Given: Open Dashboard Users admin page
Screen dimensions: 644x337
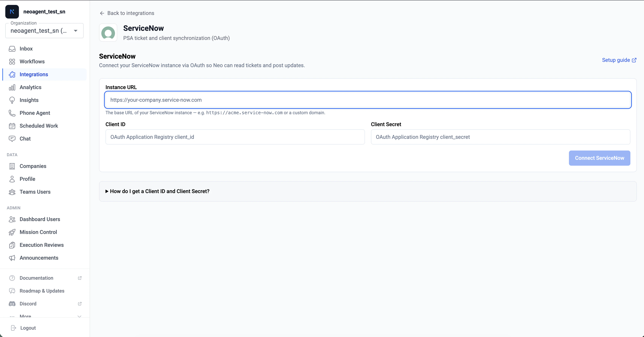Looking at the screenshot, I should click(x=44, y=219).
